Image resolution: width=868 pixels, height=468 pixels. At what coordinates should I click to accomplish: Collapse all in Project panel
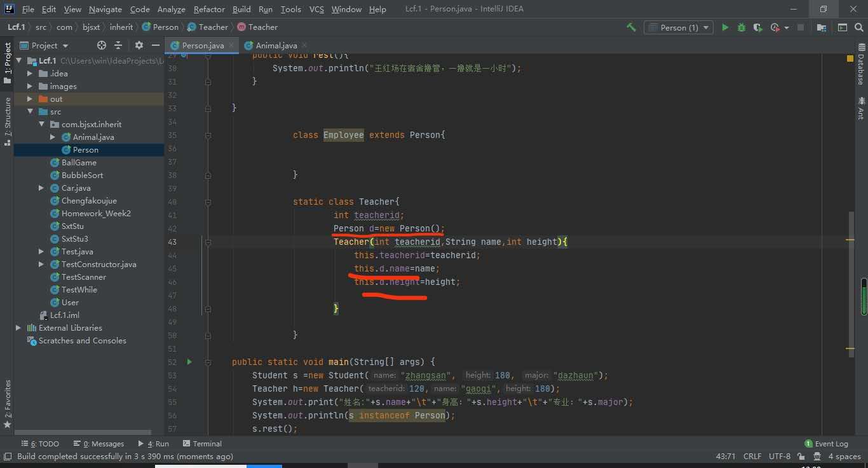click(118, 45)
